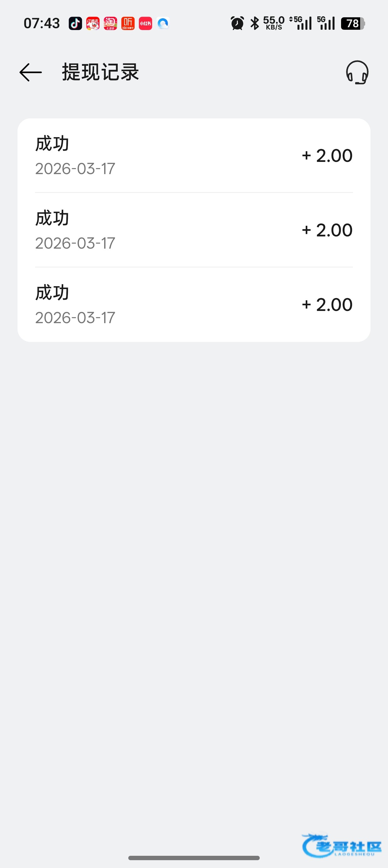The height and width of the screenshot is (868, 388).
Task: Tap the 55.0 KB/S network speed indicator
Action: 273,23
